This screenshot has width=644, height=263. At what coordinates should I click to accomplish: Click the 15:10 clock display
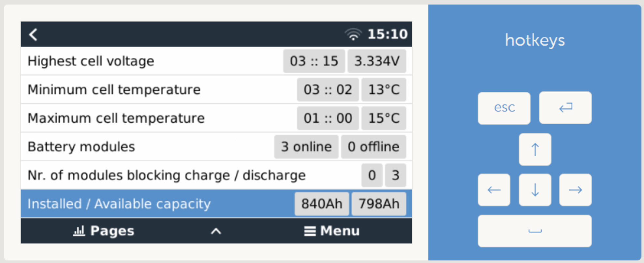coord(388,34)
